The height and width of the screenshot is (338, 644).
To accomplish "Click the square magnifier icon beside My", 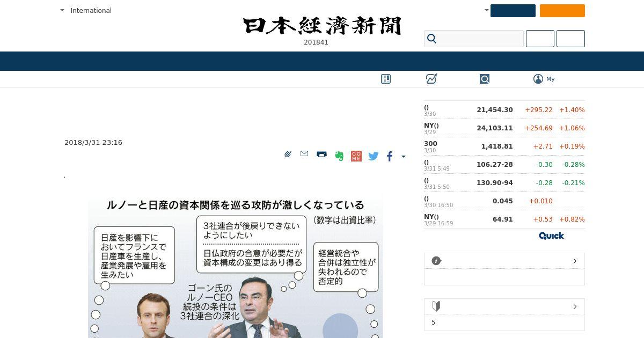I will tap(485, 79).
